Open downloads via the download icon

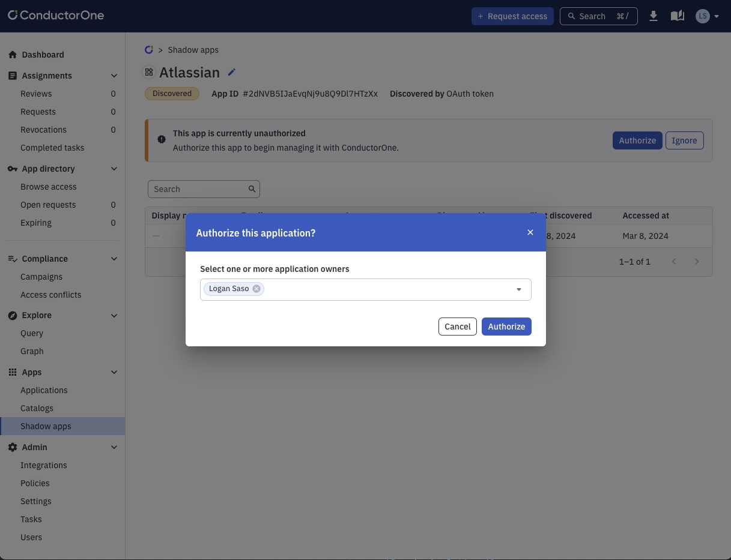[654, 16]
